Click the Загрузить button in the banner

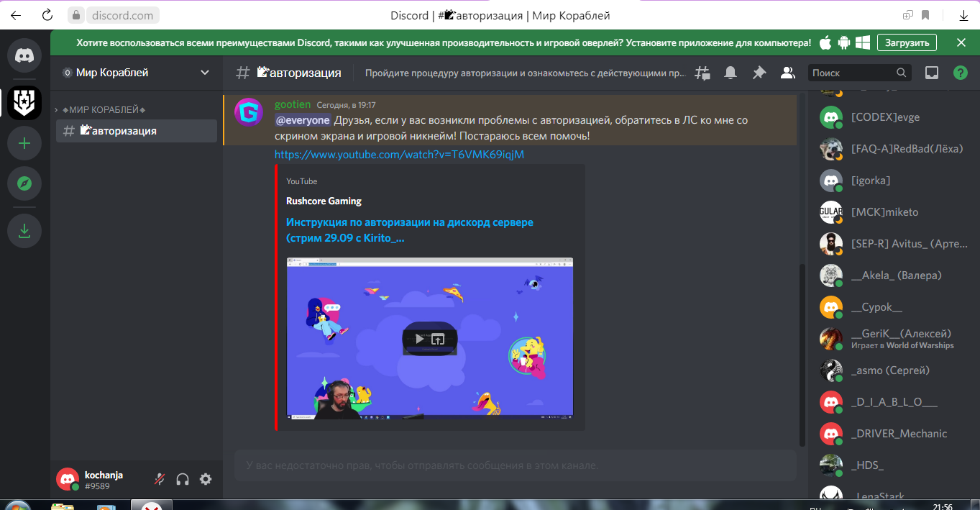coord(907,42)
